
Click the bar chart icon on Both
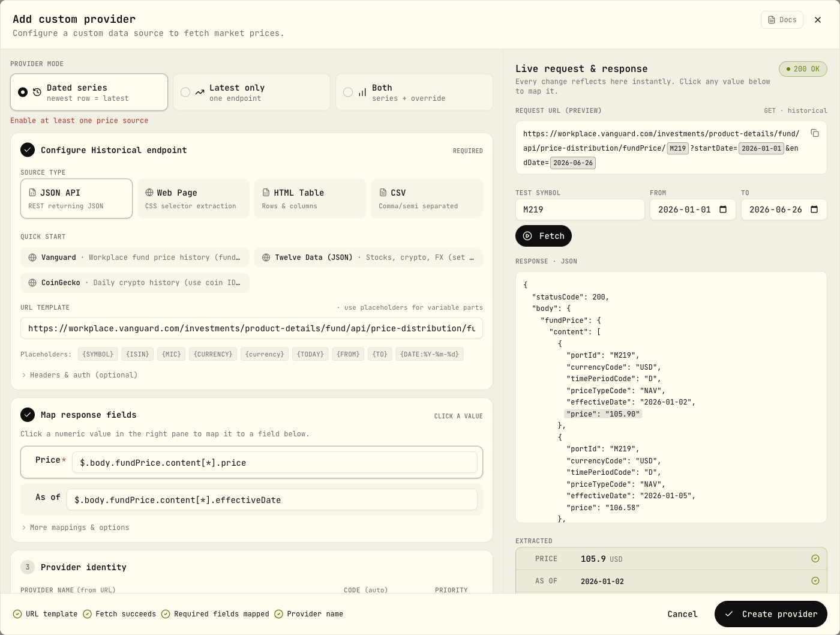362,92
